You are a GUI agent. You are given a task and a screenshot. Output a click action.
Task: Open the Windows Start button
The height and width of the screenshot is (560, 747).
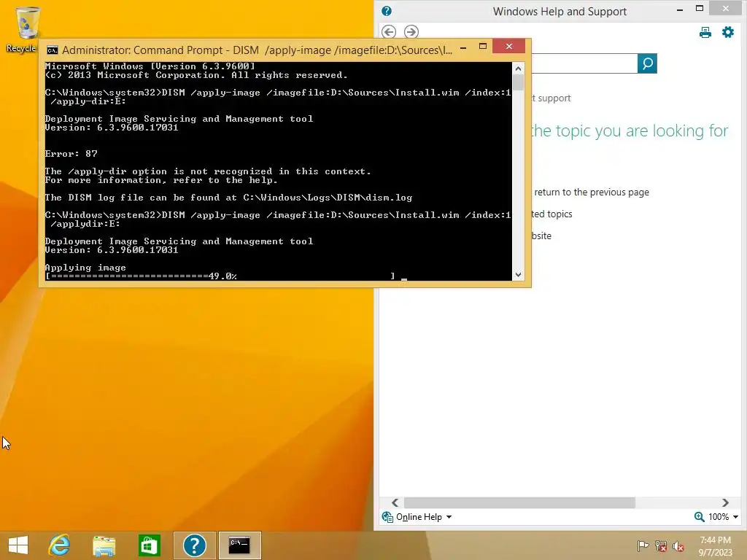pos(18,545)
